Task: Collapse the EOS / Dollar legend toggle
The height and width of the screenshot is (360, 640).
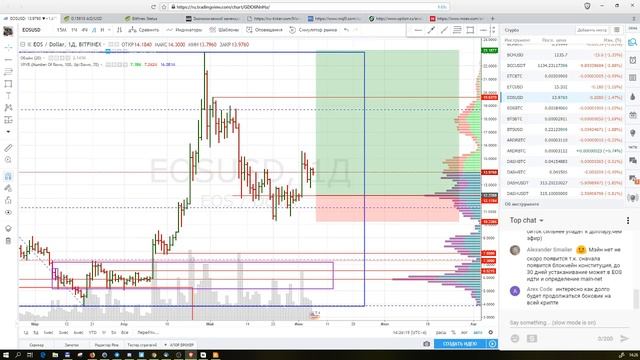Action: (23, 44)
